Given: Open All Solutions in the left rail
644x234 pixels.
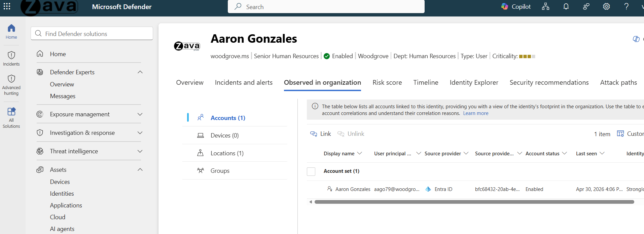Looking at the screenshot, I should (x=11, y=118).
